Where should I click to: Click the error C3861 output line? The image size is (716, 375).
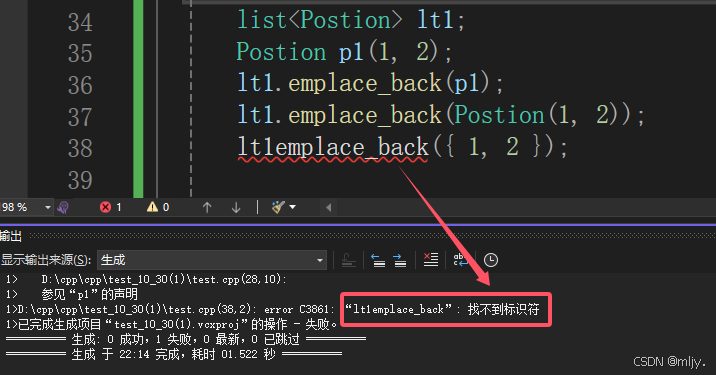(273, 309)
